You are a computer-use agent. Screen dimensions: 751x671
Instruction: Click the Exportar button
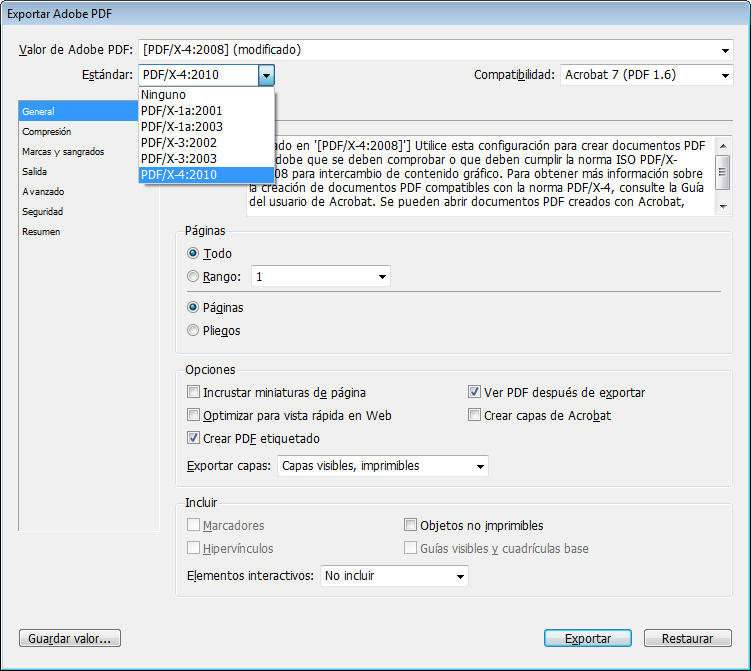(588, 638)
